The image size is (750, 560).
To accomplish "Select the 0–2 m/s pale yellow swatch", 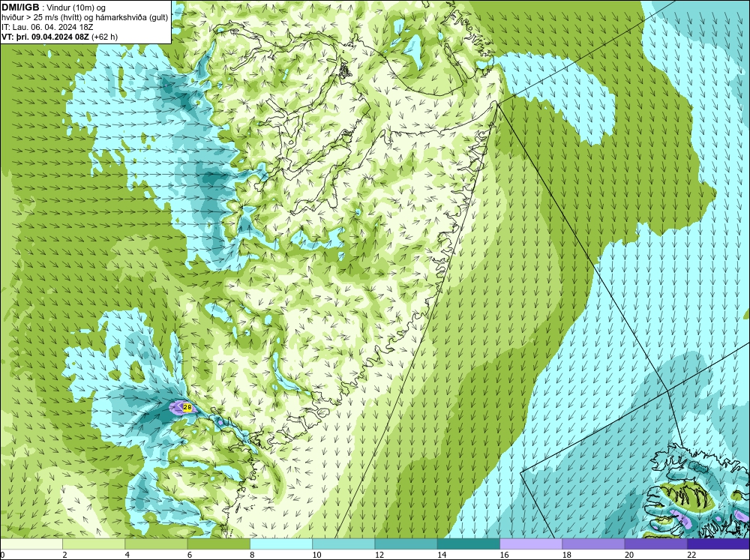I will pos(31,544).
